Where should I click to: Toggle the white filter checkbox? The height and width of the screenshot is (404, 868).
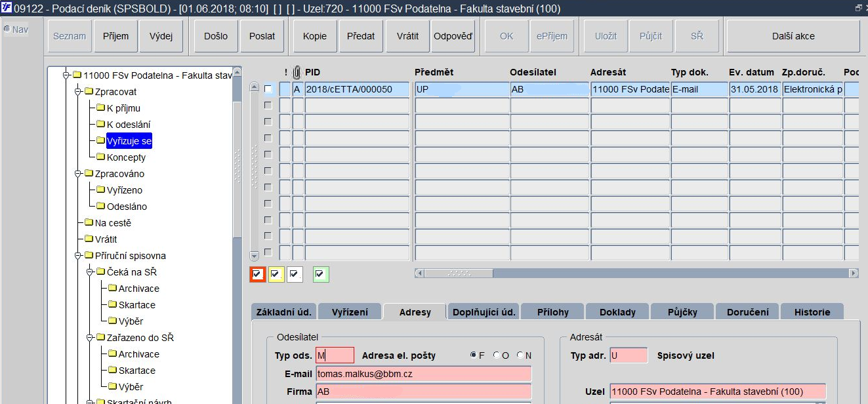coord(295,275)
